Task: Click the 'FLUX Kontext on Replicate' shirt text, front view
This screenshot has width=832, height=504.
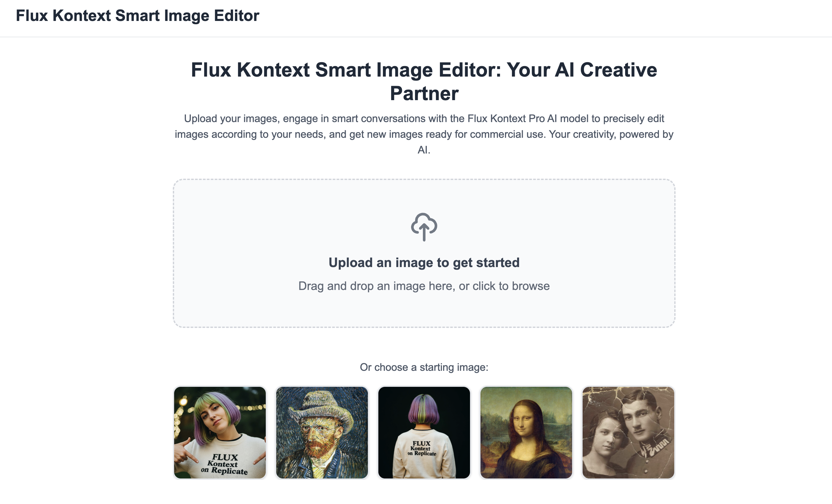Action: (x=225, y=464)
